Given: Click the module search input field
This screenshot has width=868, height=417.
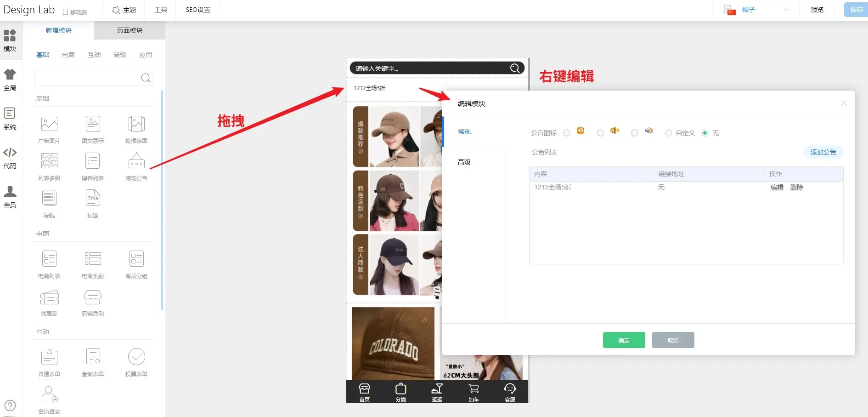Looking at the screenshot, I should coord(87,78).
